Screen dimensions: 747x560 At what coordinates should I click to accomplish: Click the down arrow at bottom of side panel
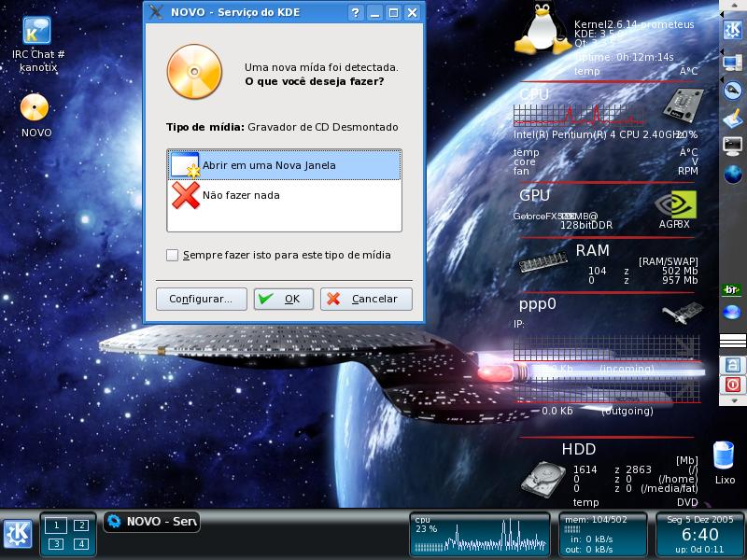pos(733,401)
